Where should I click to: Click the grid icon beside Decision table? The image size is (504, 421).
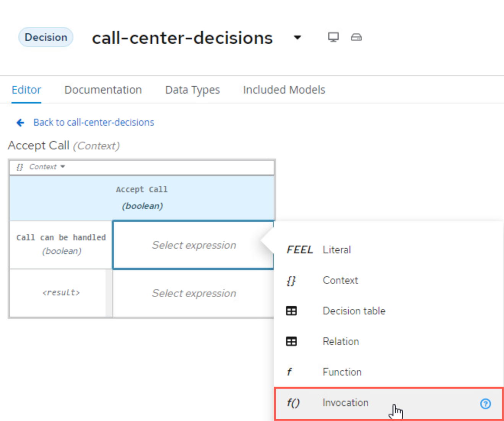(291, 311)
